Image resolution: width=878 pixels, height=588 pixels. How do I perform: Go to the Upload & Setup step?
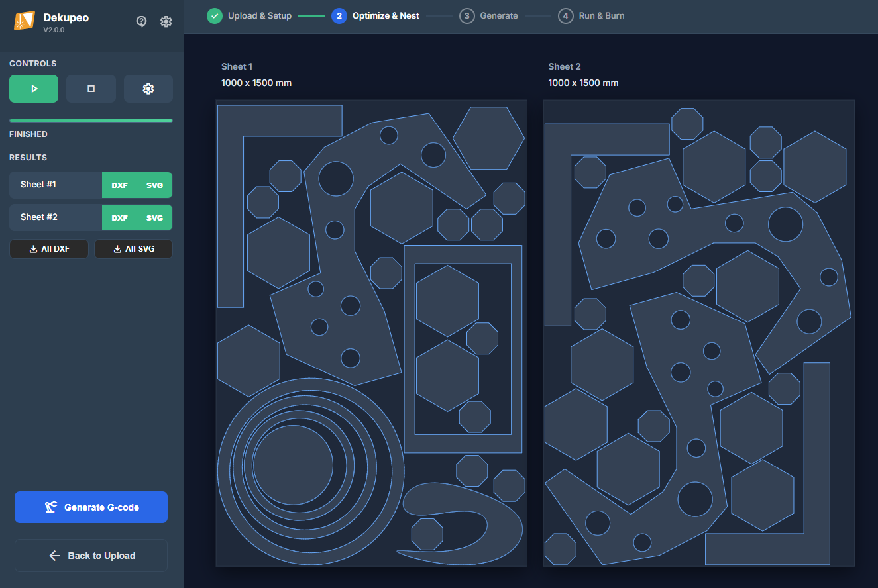tap(249, 16)
